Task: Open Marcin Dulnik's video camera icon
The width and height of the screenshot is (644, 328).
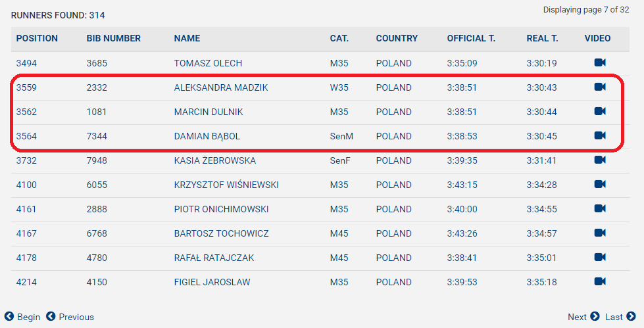Action: (x=600, y=111)
